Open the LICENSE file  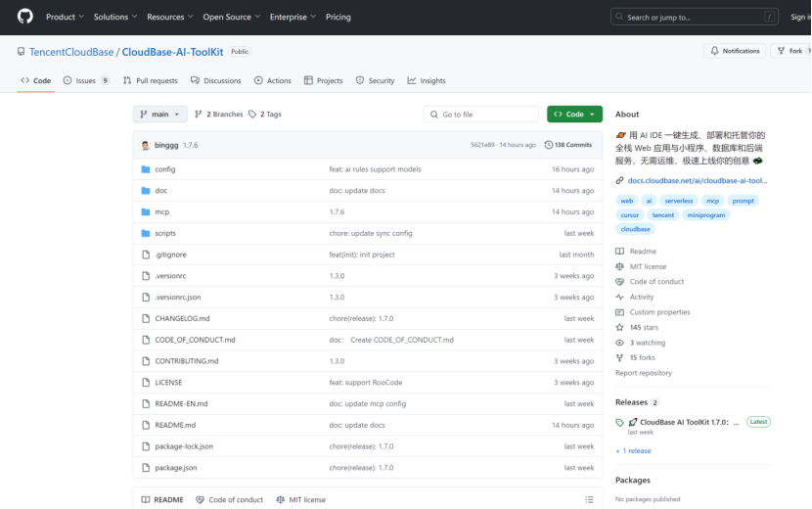click(168, 382)
